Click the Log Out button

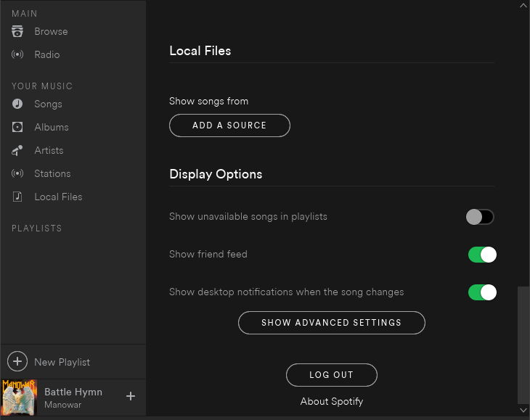[332, 375]
